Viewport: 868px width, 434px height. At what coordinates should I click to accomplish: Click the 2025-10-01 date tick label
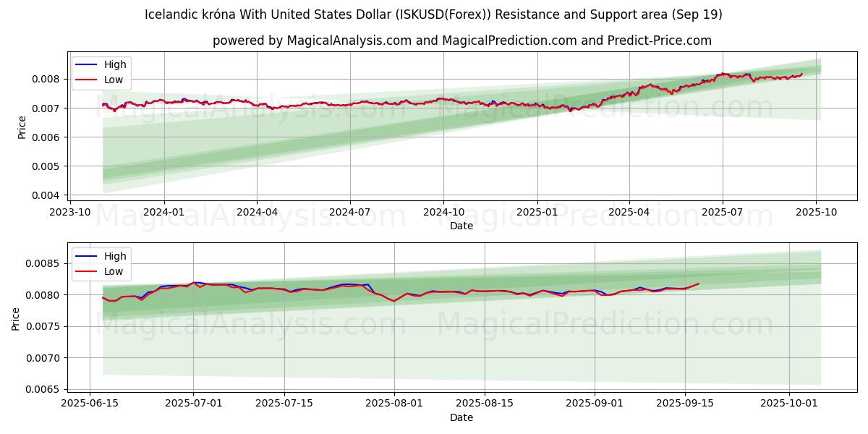[x=789, y=404]
